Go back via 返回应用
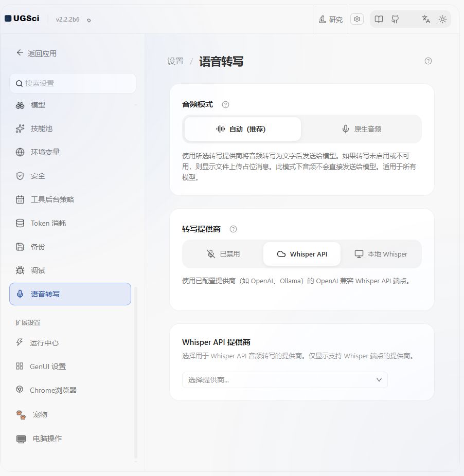464x476 pixels. (37, 53)
